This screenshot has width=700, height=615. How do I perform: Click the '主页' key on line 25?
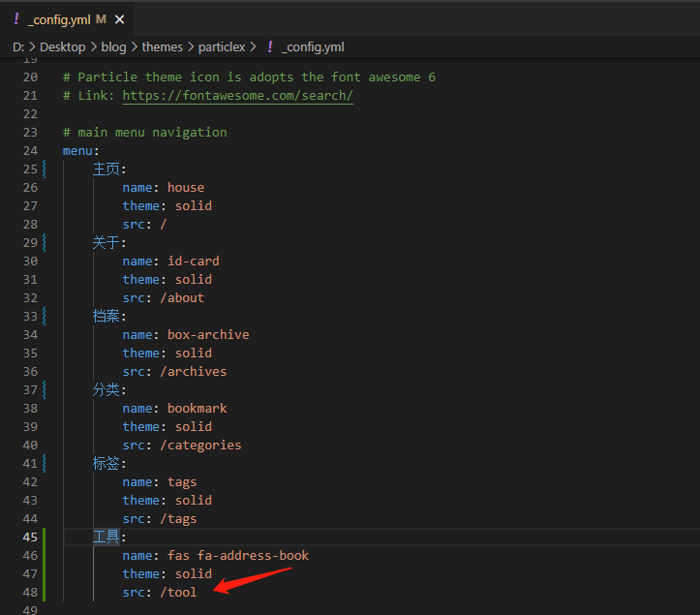107,169
